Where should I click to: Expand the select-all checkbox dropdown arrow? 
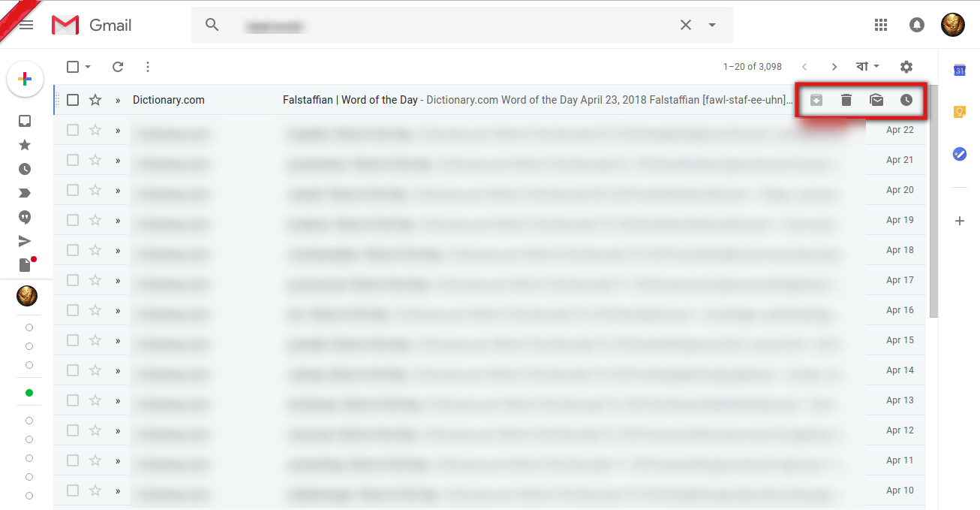pos(88,67)
